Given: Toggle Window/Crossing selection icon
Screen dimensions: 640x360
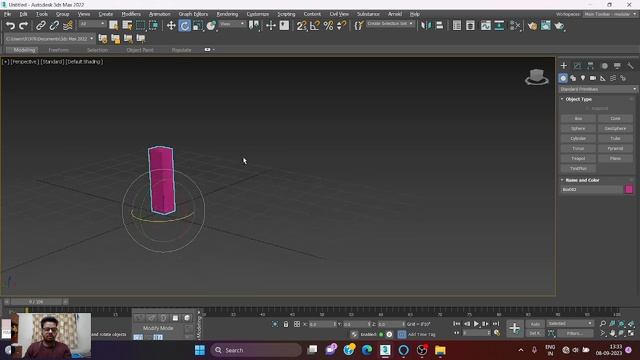Looking at the screenshot, I should point(154,26).
